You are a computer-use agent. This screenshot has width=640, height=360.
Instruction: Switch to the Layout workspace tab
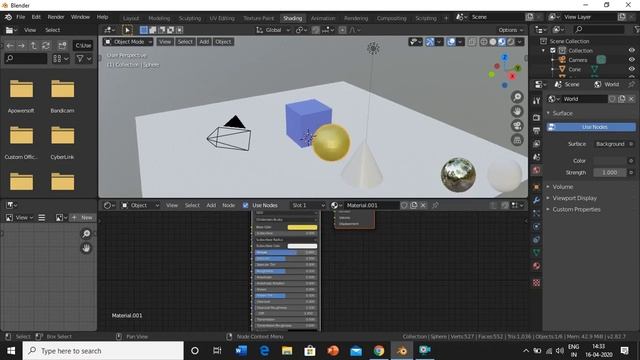[x=131, y=18]
